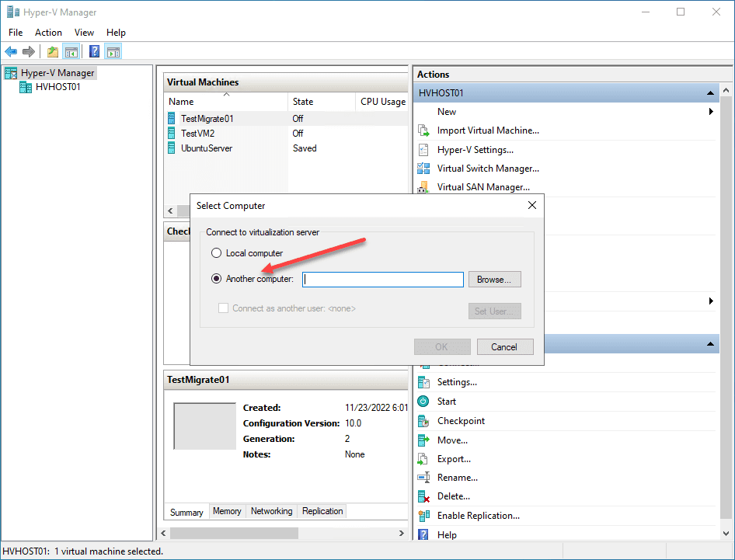Viewport: 735px width, 560px height.
Task: Switch to the Summary tab
Action: (x=186, y=512)
